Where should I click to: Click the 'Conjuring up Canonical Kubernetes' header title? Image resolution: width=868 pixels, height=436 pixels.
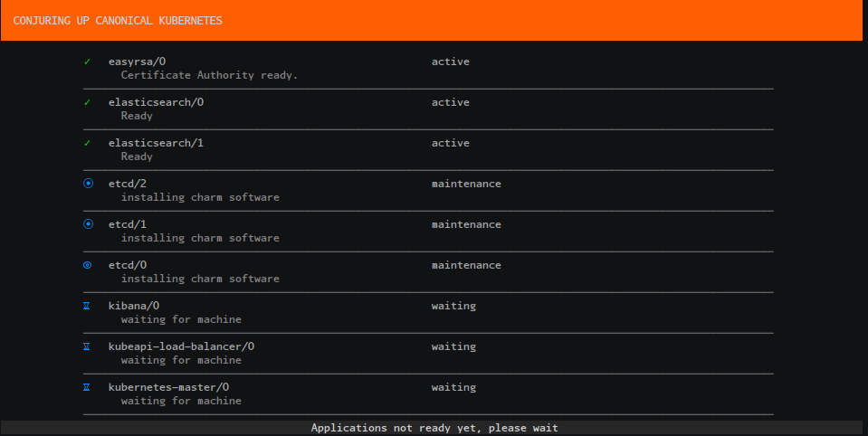(x=118, y=20)
